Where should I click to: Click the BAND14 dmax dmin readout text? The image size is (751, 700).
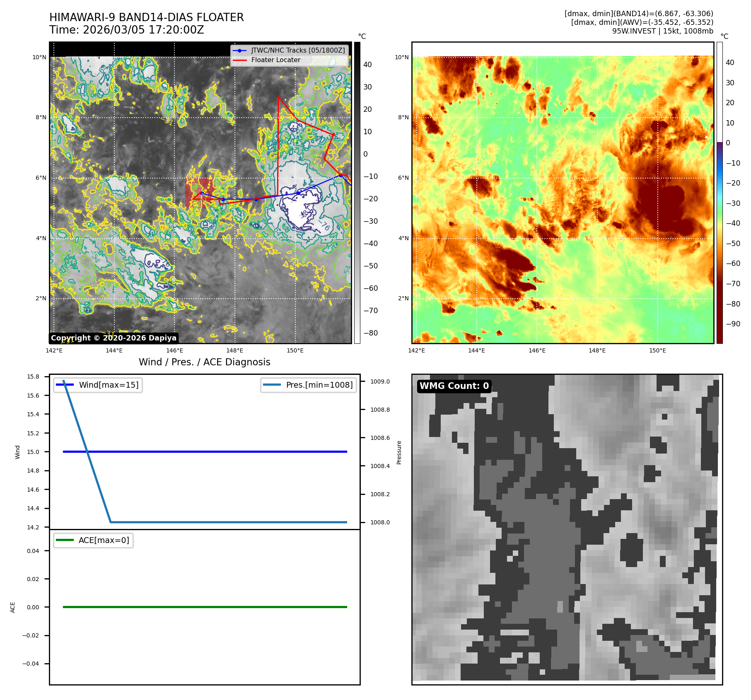[x=638, y=14]
